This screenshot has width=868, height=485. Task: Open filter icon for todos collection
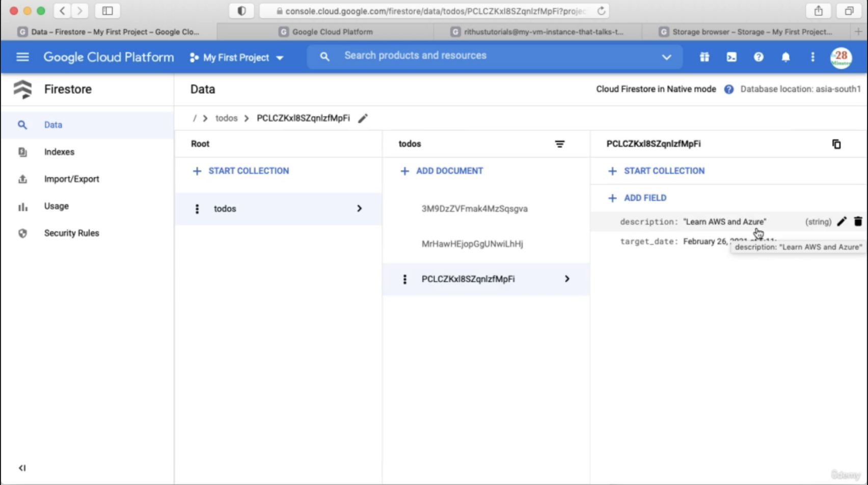click(x=559, y=144)
